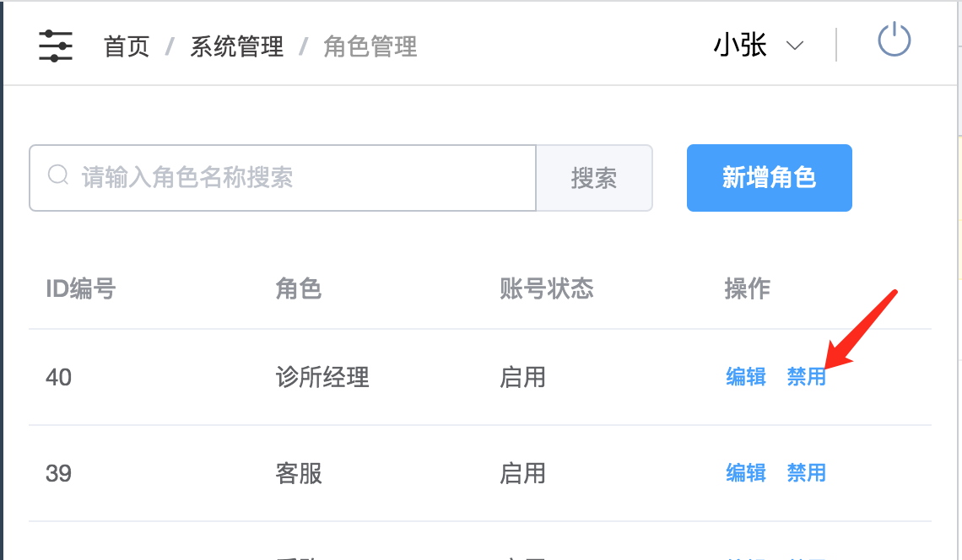This screenshot has height=560, width=962.
Task: Select 角色管理 breadcrumb item
Action: click(x=370, y=46)
